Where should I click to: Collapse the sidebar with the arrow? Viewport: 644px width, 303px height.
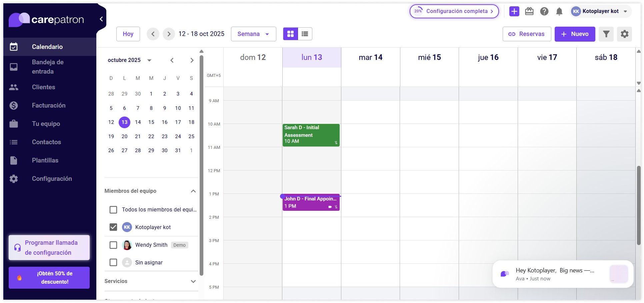(x=101, y=19)
